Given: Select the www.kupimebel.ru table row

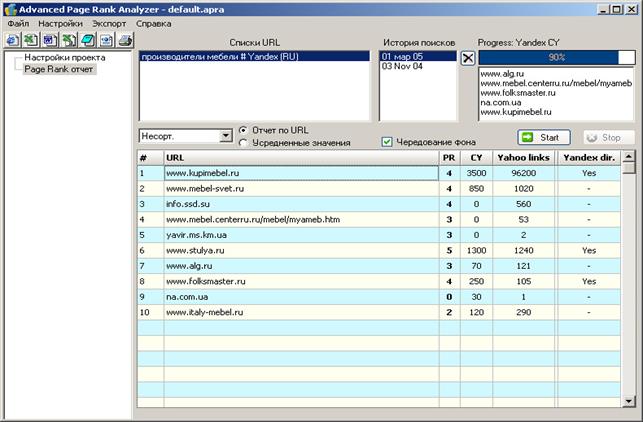Looking at the screenshot, I should pos(379,173).
